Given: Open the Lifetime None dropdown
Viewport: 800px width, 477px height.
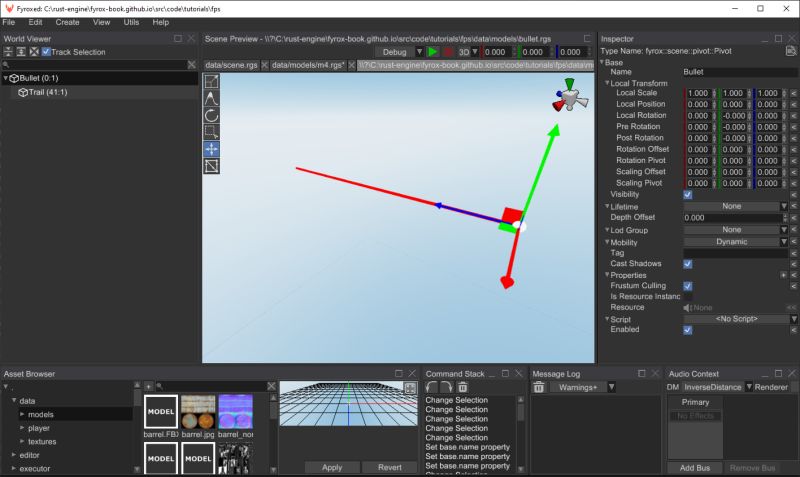Looking at the screenshot, I should (x=736, y=206).
